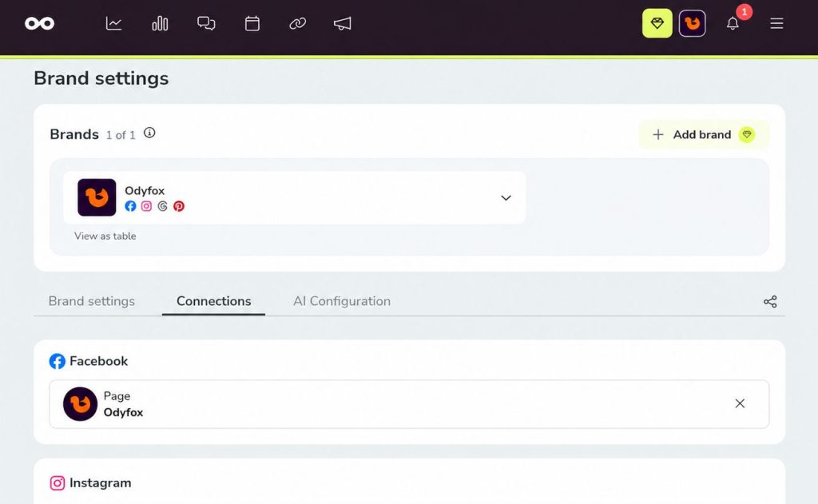
Task: Click the Instagram icon under Odyfox
Action: pos(147,206)
